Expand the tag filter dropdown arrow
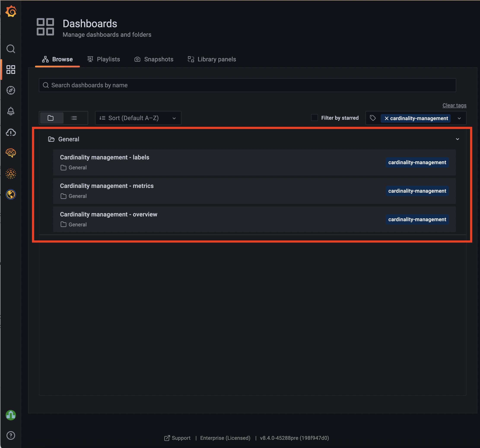The image size is (480, 448). pos(459,118)
